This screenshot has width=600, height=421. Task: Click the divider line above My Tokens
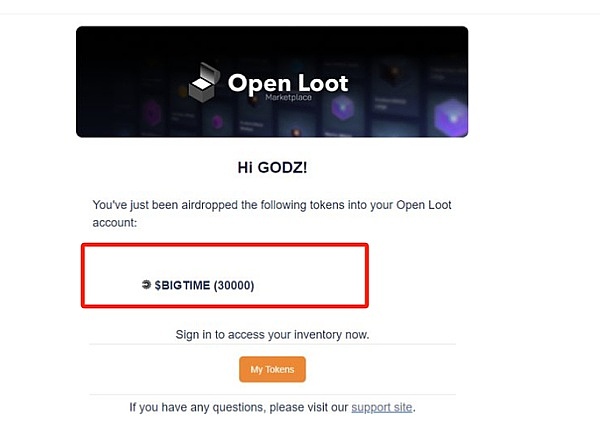coord(272,345)
